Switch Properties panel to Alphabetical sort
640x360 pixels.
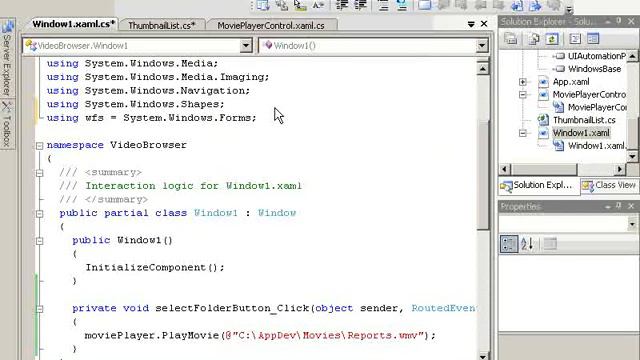527,244
